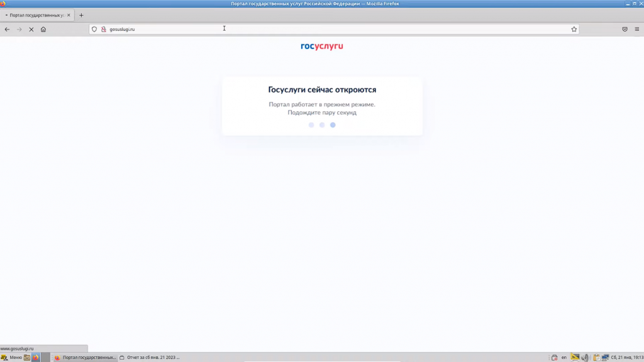Screen dimensions: 644x362
Task: Open the volume control tray icon
Action: (x=585, y=358)
